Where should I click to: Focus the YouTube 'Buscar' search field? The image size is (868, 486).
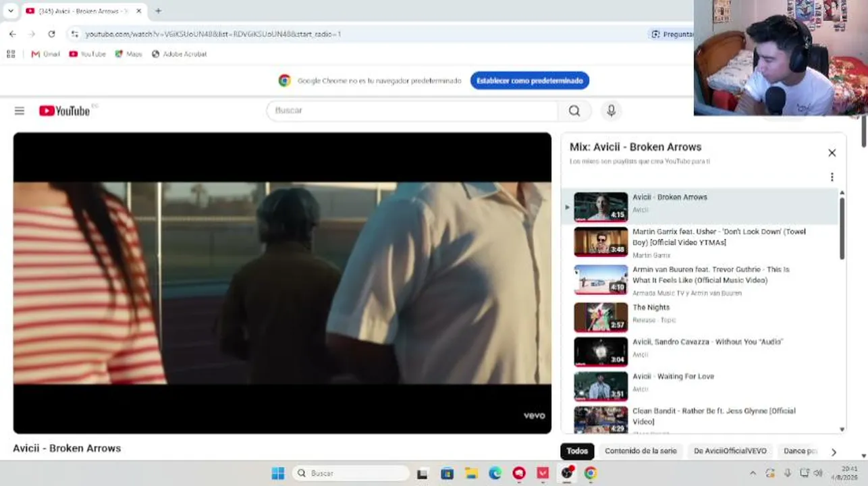click(x=412, y=111)
